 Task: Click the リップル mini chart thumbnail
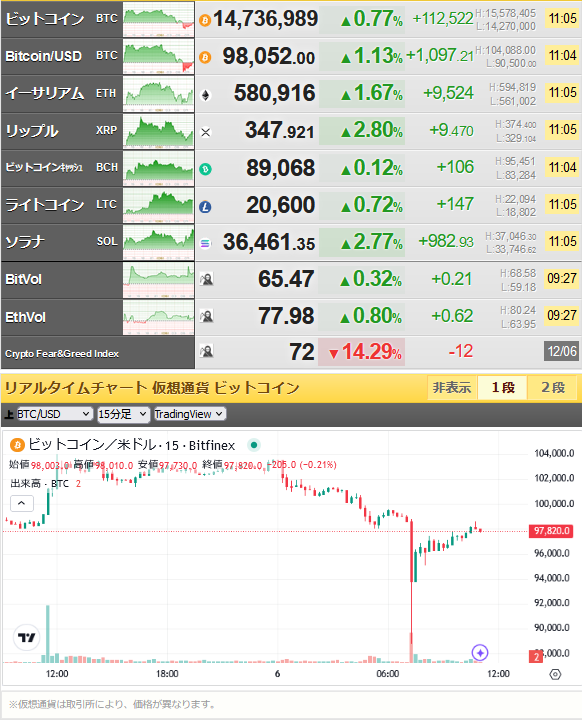point(159,131)
